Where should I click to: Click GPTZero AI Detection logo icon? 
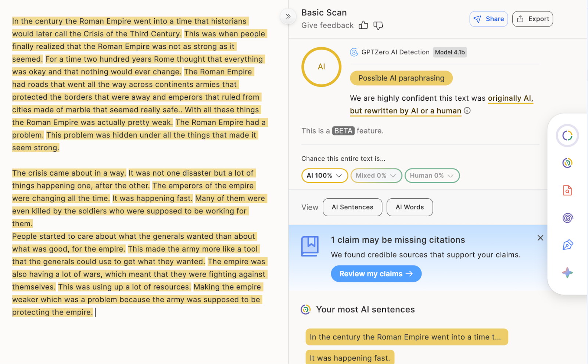pos(354,52)
